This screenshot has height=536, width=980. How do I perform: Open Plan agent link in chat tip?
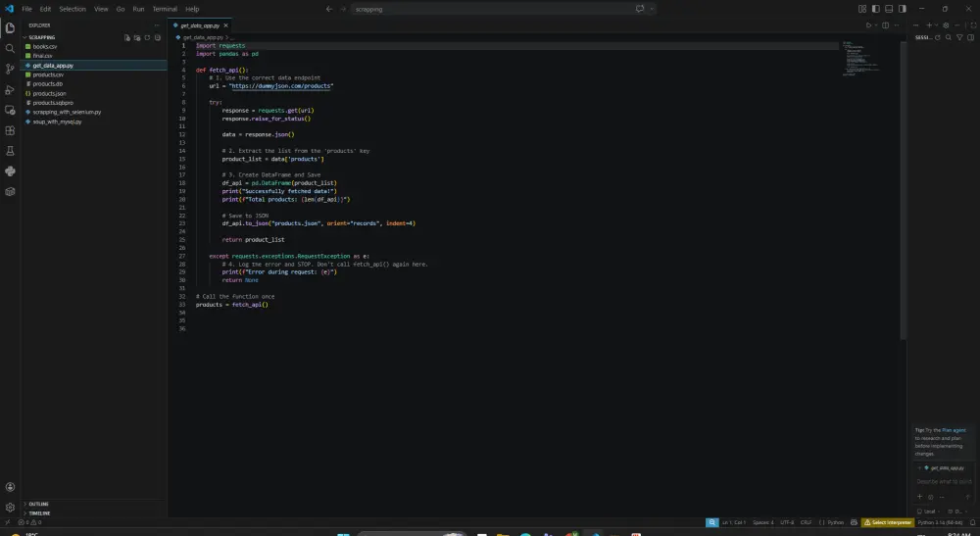coord(954,430)
